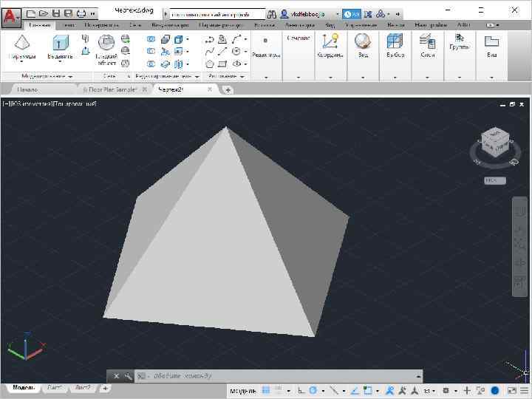The width and height of the screenshot is (532, 399).
Task: Expand the Draw (Рисование) panel title
Action: (x=226, y=76)
